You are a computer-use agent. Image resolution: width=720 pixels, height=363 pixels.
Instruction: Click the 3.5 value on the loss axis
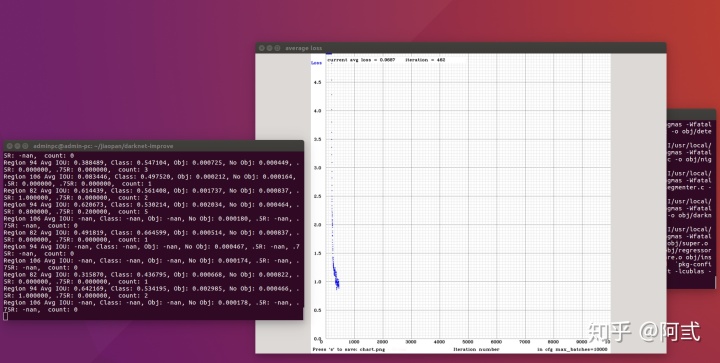pos(317,140)
